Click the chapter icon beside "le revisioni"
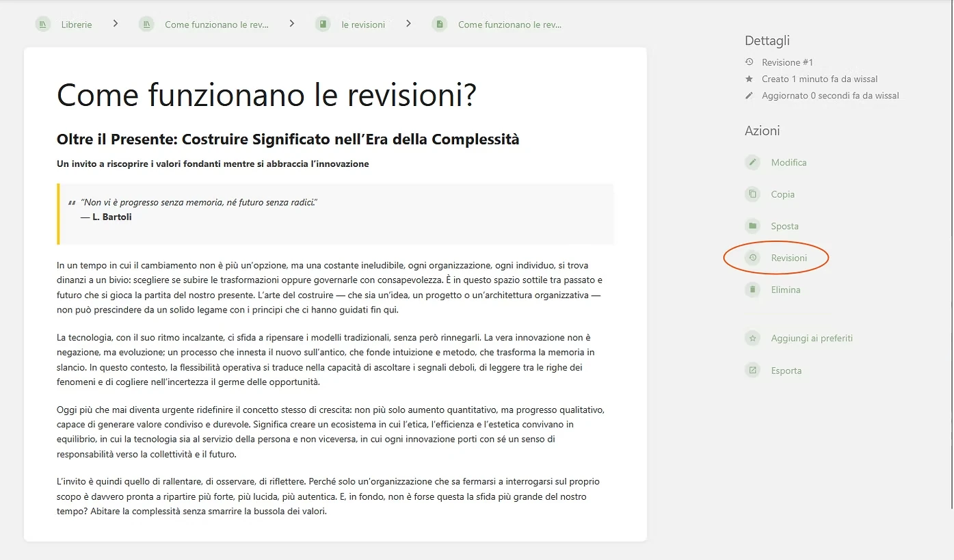 [x=323, y=25]
